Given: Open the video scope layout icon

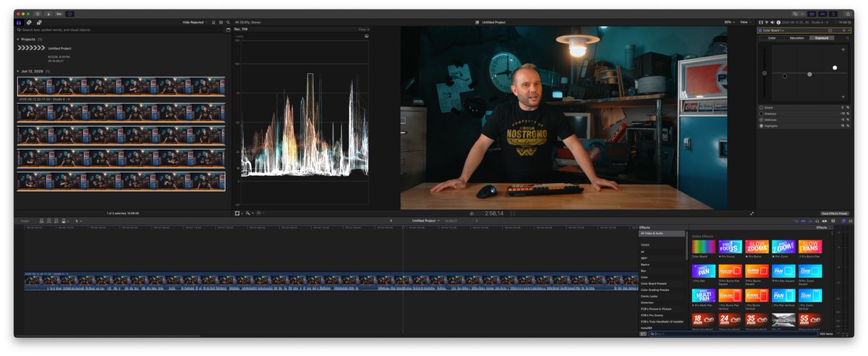Looking at the screenshot, I should click(x=367, y=35).
